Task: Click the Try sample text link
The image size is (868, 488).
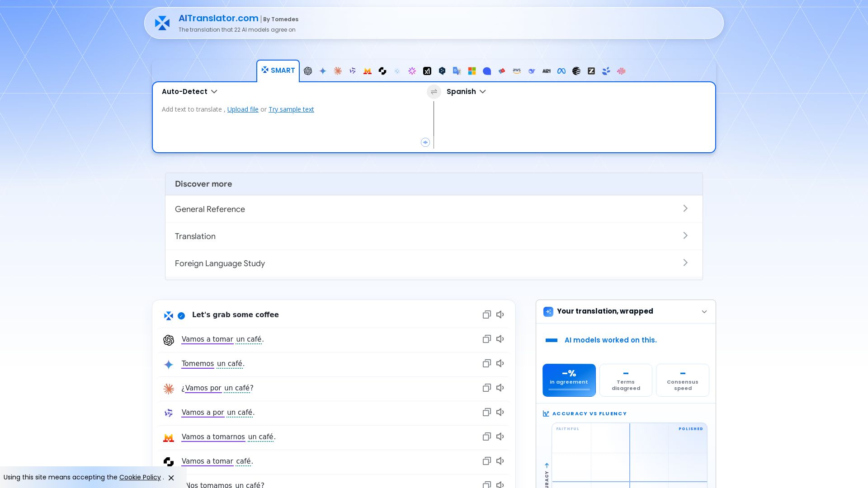Action: [291, 109]
